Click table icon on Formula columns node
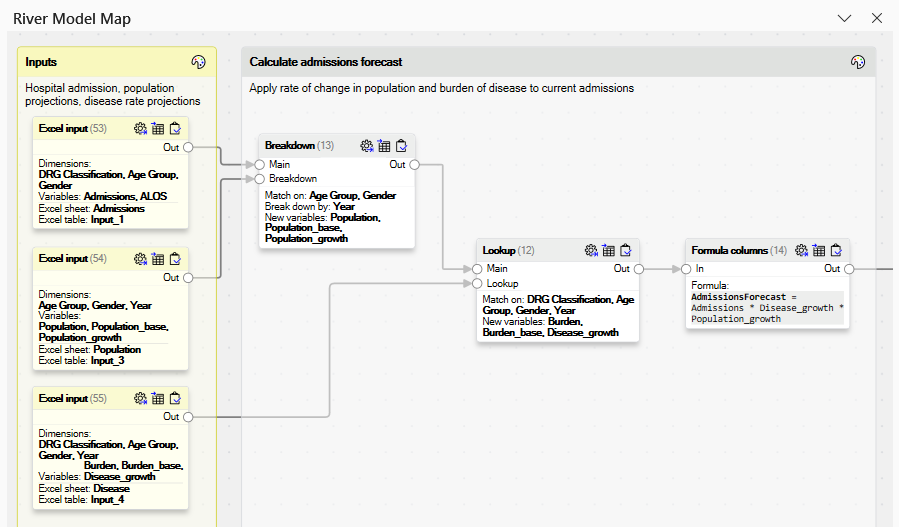Image resolution: width=899 pixels, height=527 pixels. (819, 250)
